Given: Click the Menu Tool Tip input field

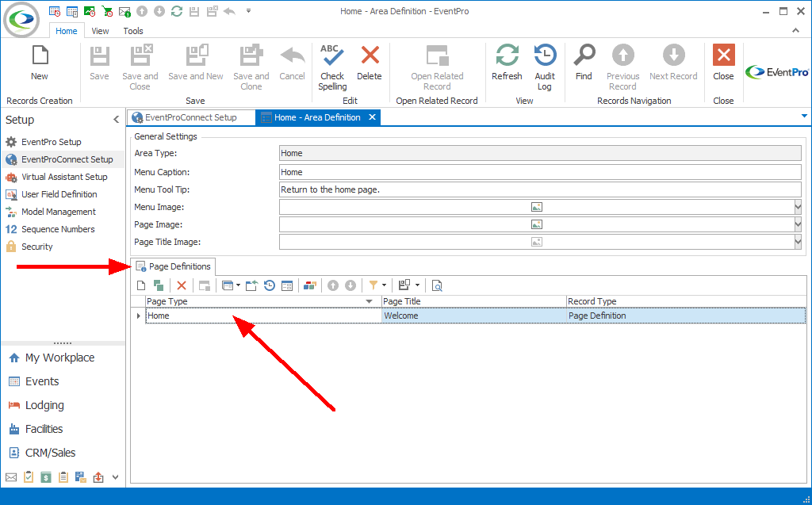Looking at the screenshot, I should coord(540,189).
